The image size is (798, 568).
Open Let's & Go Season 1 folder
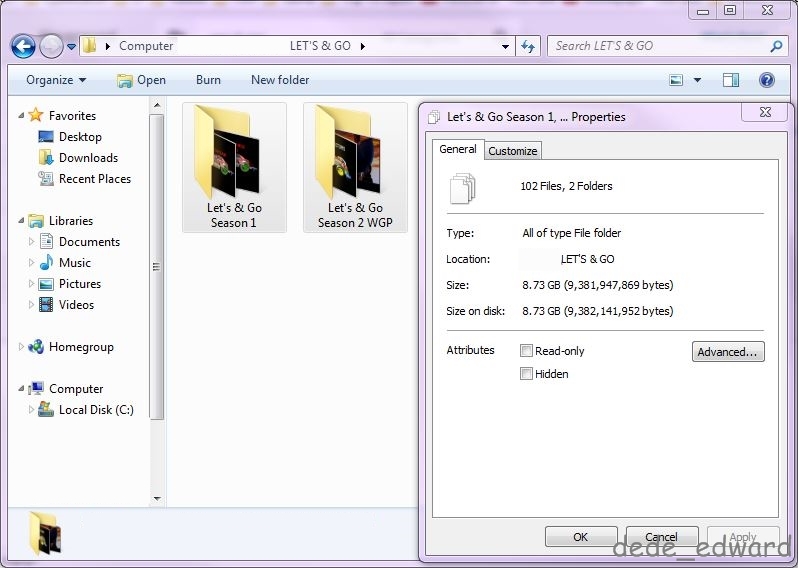click(x=234, y=167)
